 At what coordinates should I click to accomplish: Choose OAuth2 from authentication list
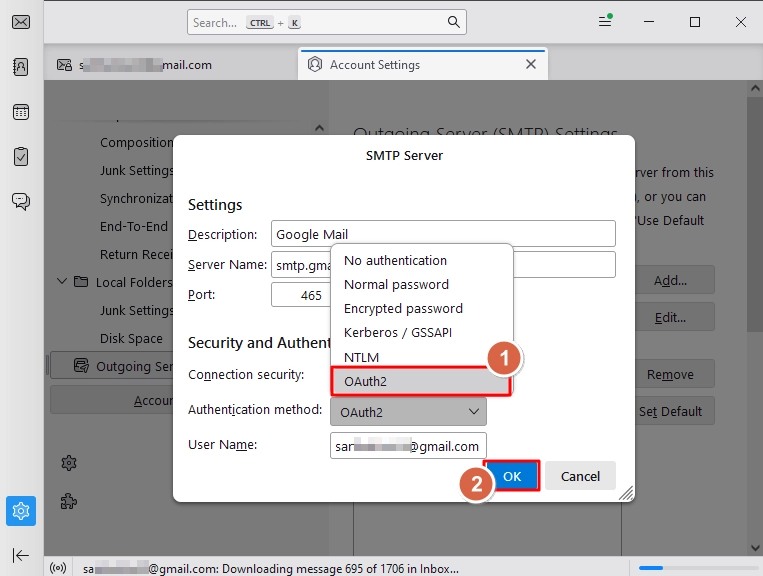tap(421, 381)
